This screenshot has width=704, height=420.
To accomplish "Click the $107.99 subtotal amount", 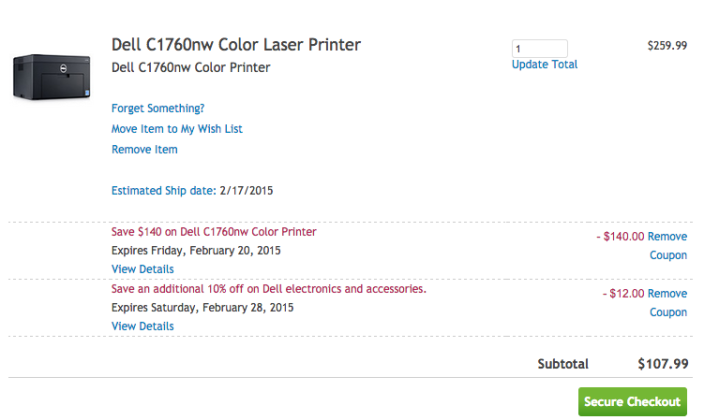I will click(662, 364).
